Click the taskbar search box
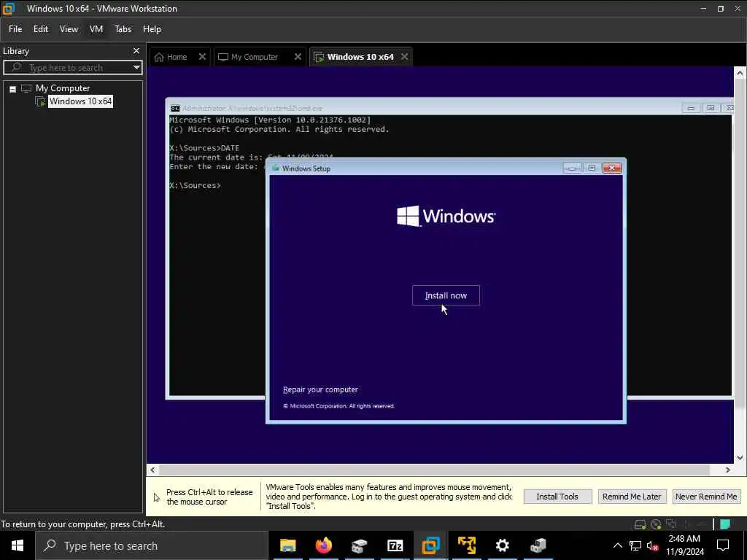This screenshot has width=747, height=560. point(152,545)
